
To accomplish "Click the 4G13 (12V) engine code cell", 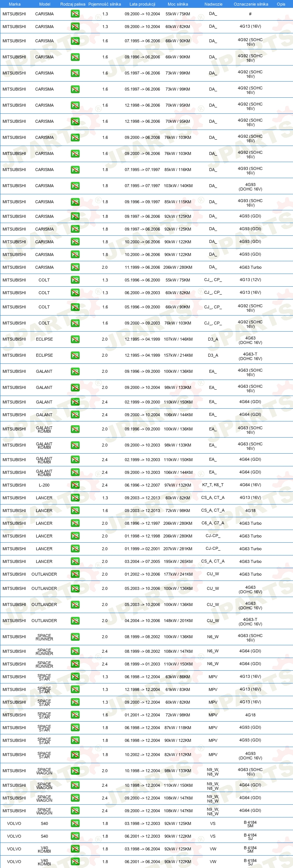I will [250, 280].
